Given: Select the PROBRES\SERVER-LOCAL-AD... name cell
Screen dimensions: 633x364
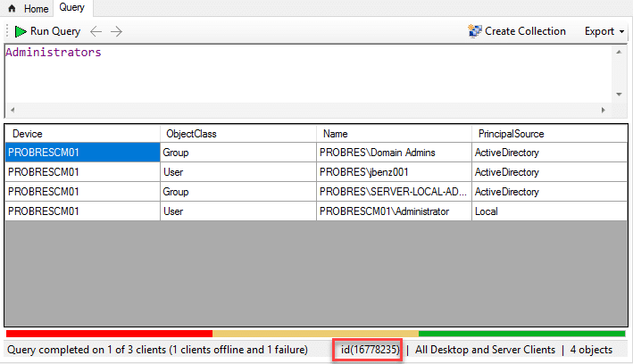Looking at the screenshot, I should click(x=394, y=192).
